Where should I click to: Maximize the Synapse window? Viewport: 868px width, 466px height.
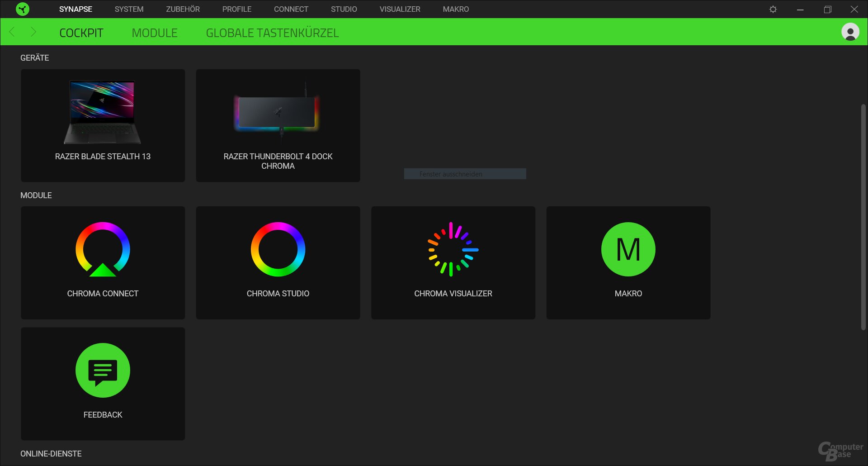pyautogui.click(x=827, y=9)
